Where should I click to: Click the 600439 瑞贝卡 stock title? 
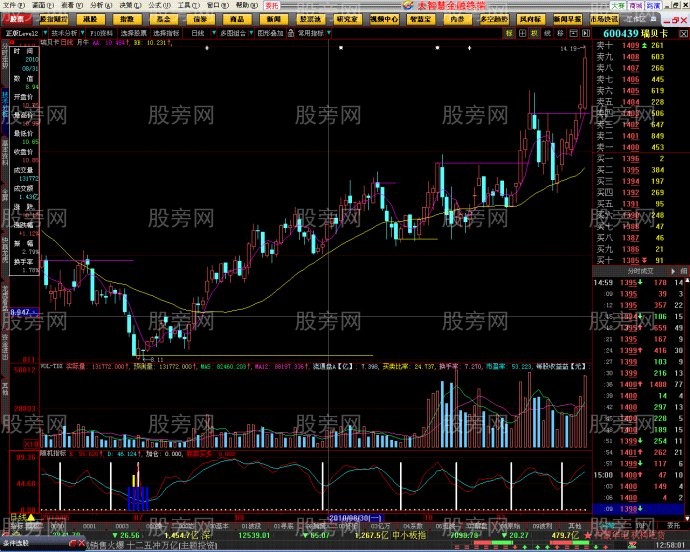pos(635,33)
